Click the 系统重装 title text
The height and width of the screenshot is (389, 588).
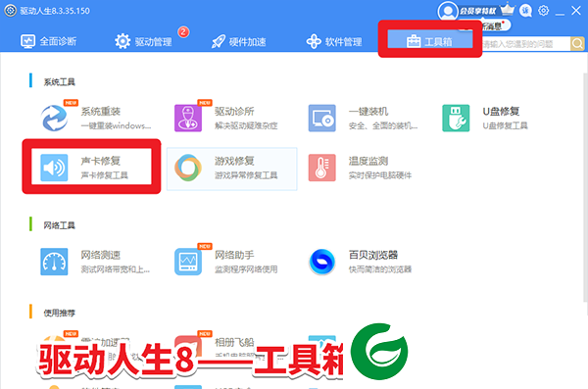point(101,112)
